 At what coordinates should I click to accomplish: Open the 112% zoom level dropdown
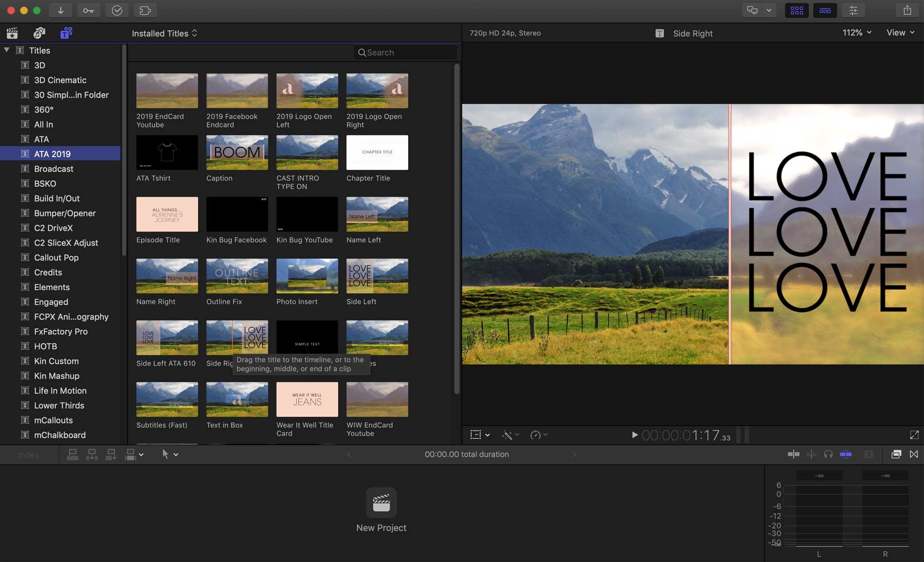coord(857,32)
